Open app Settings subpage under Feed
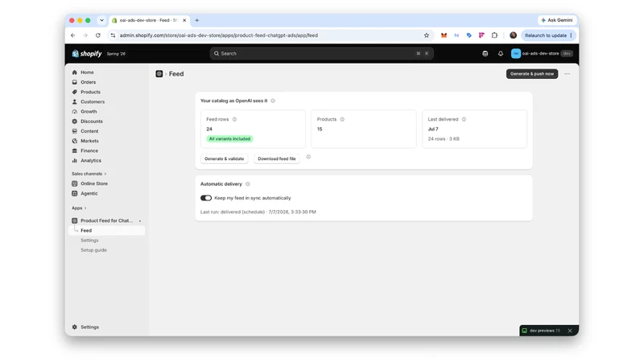This screenshot has height=362, width=644. pos(89,241)
